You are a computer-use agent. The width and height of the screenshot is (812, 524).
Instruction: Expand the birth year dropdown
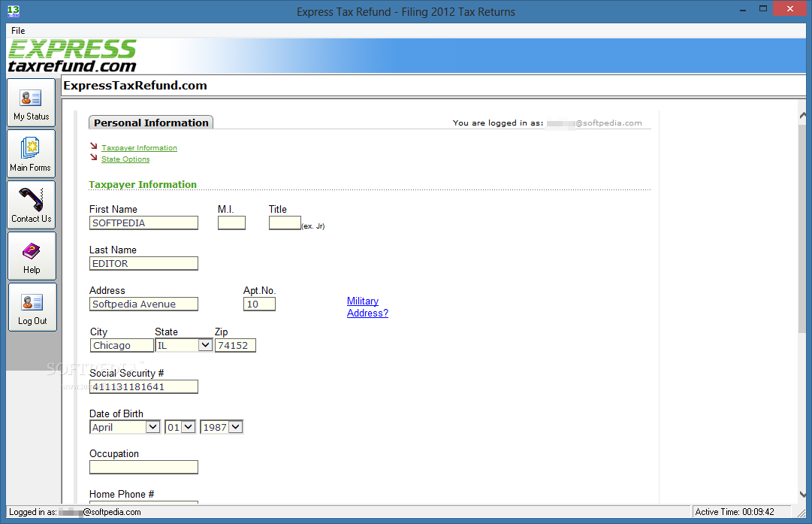tap(236, 427)
